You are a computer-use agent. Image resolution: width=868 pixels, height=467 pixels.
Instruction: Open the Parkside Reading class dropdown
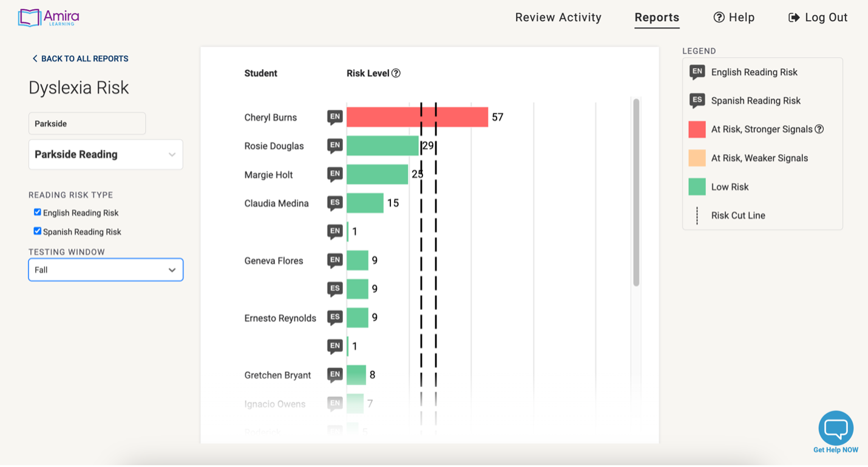pyautogui.click(x=106, y=155)
